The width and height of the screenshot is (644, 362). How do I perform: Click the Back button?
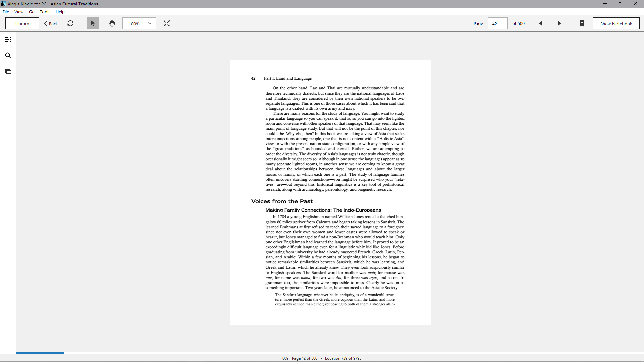pos(51,23)
